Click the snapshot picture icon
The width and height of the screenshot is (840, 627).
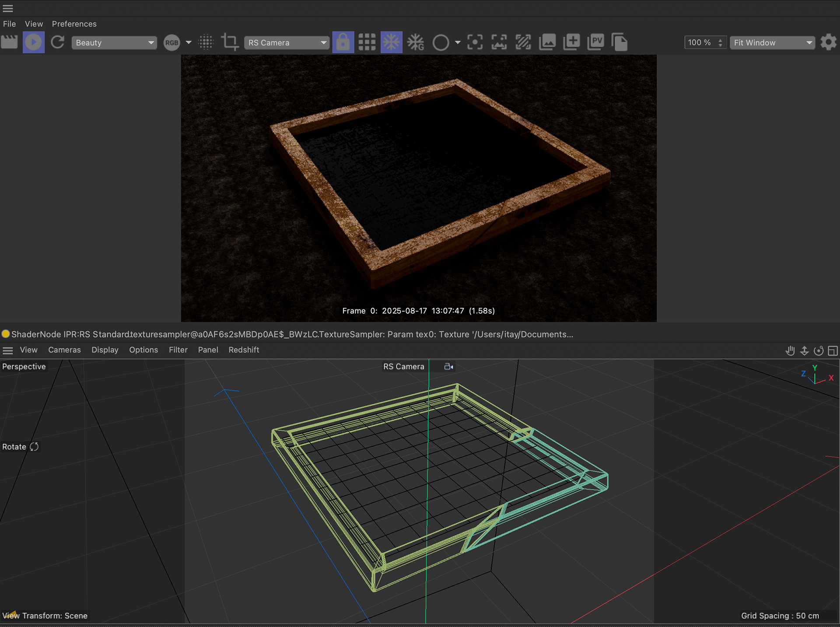[x=547, y=42]
